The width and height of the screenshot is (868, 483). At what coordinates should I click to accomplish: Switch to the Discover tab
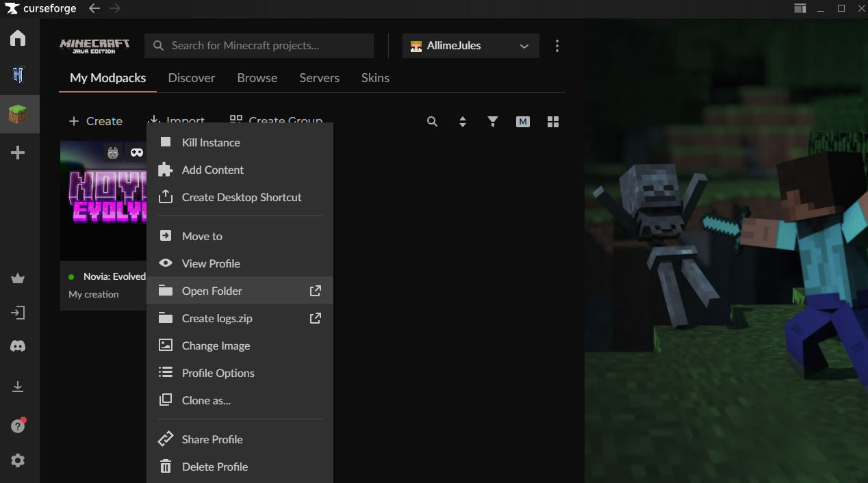coord(192,78)
